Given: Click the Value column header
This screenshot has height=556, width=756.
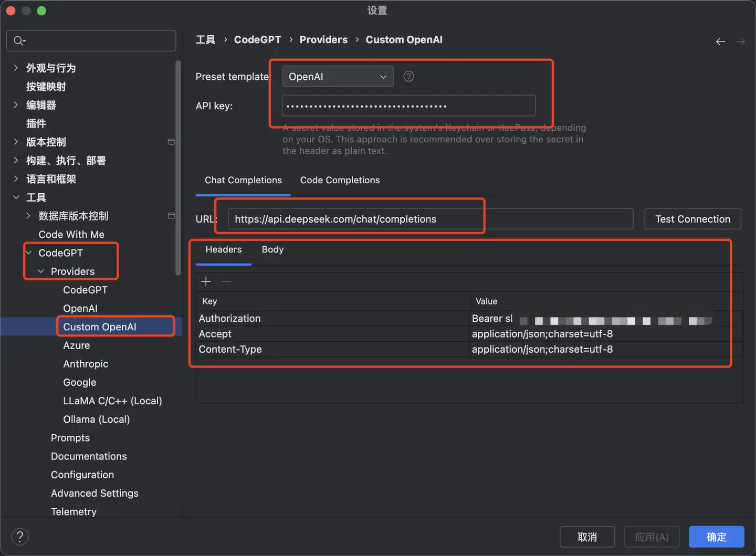Looking at the screenshot, I should pyautogui.click(x=606, y=301).
